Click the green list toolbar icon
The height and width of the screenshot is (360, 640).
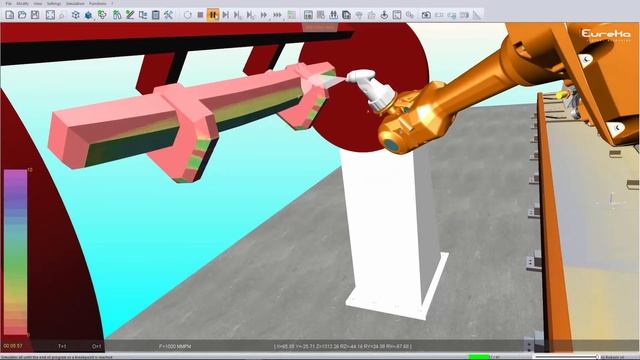[292, 15]
